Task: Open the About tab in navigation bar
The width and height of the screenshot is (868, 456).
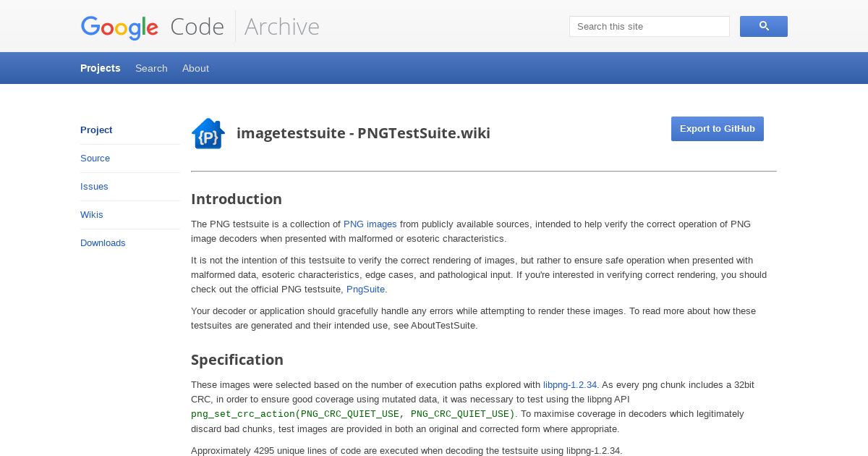Action: [x=195, y=68]
